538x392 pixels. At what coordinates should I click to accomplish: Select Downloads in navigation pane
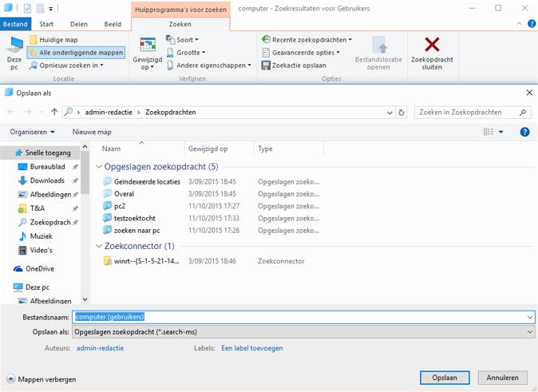[47, 180]
